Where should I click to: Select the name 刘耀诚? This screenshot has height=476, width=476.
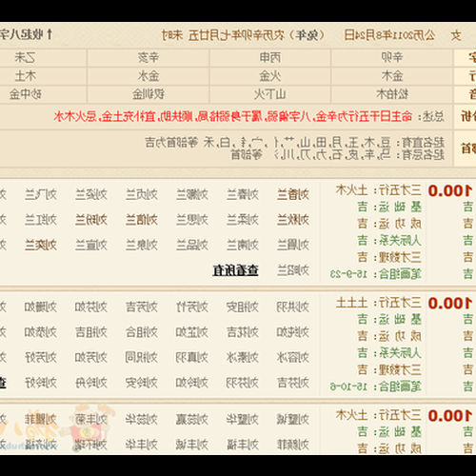[293, 419]
